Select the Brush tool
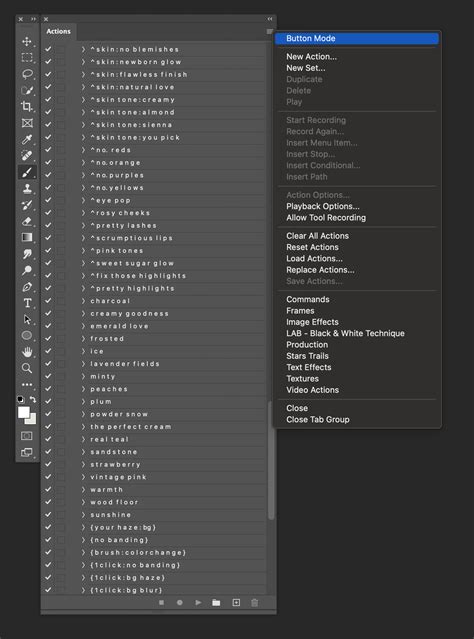 (27, 172)
